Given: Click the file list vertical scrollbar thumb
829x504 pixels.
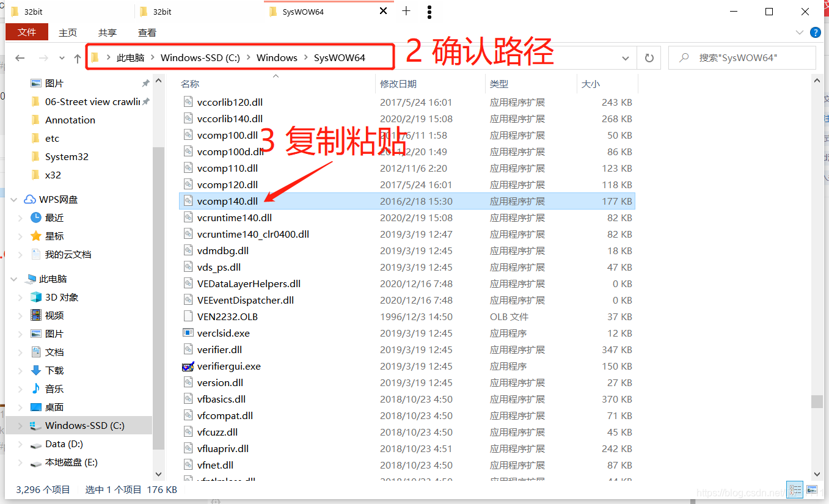Looking at the screenshot, I should [x=817, y=401].
